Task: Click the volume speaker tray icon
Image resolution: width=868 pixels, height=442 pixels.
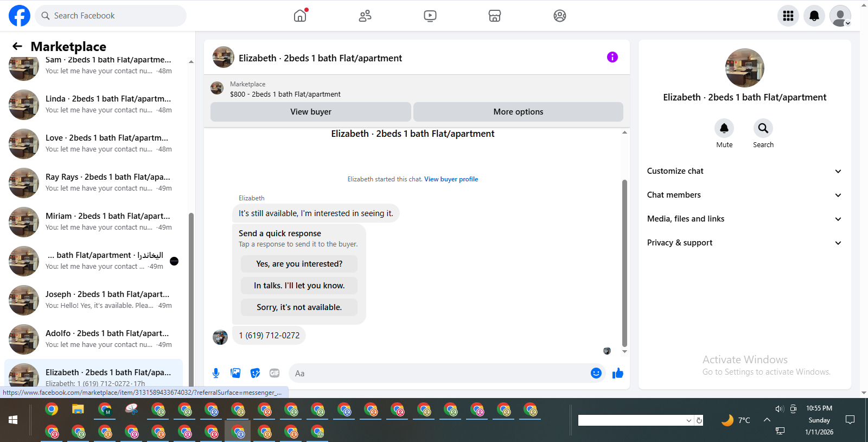Action: (780, 409)
